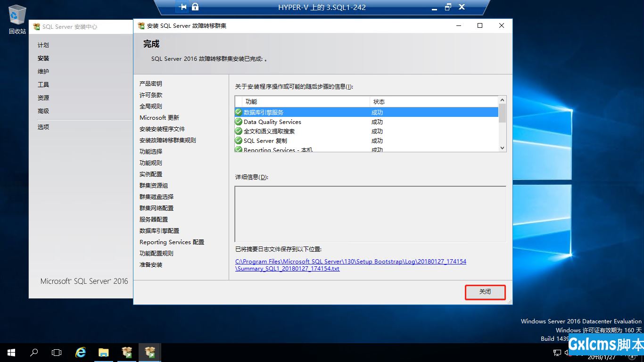
Task: Click 实例配置 step in the wizard list
Action: [x=151, y=174]
